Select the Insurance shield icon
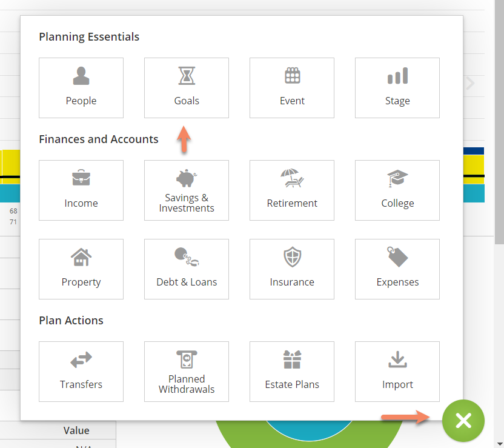The image size is (504, 448). [x=292, y=256]
